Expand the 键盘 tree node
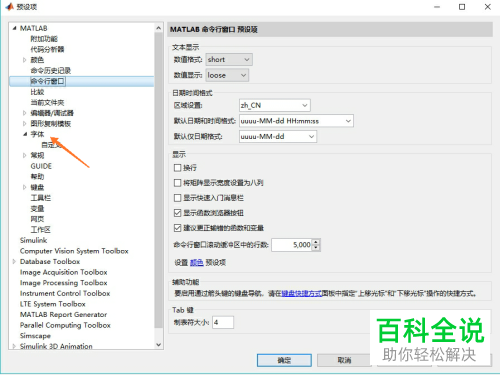 (24, 187)
